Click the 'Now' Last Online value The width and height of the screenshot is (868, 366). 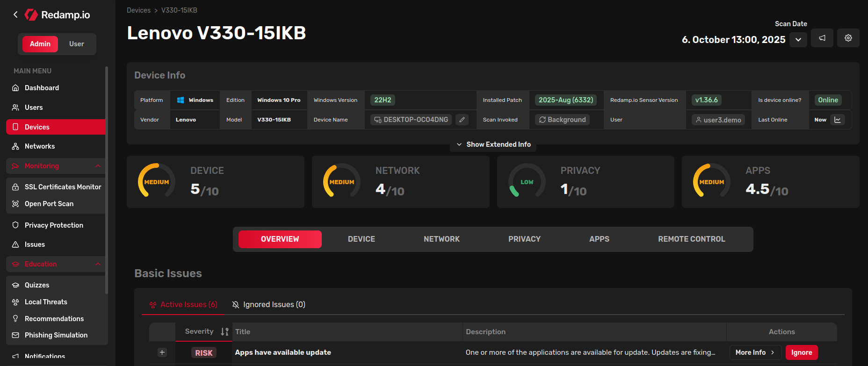click(x=820, y=120)
